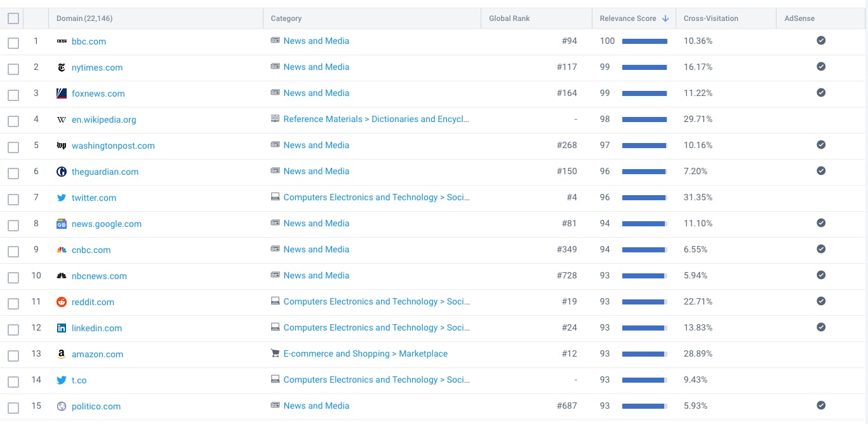Viewport: 868px width, 424px height.
Task: Click the relevance bar for nytimes.com
Action: point(644,67)
